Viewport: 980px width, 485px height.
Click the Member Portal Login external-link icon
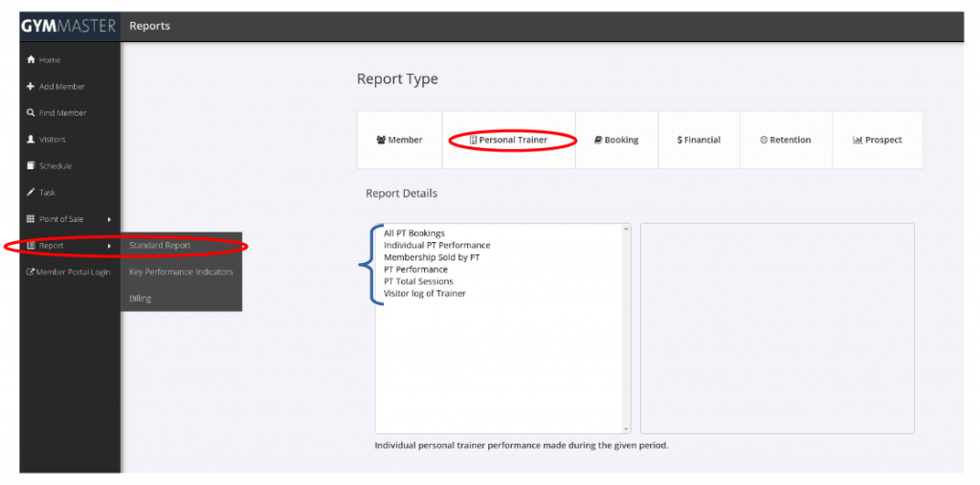[x=31, y=273]
